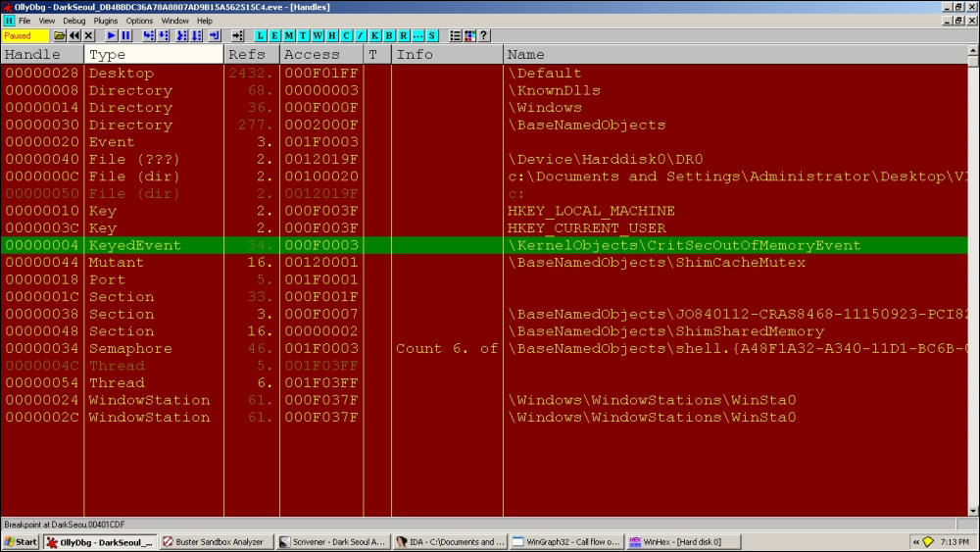Screen dimensions: 980x552
Task: Open the Help menu
Action: (205, 21)
